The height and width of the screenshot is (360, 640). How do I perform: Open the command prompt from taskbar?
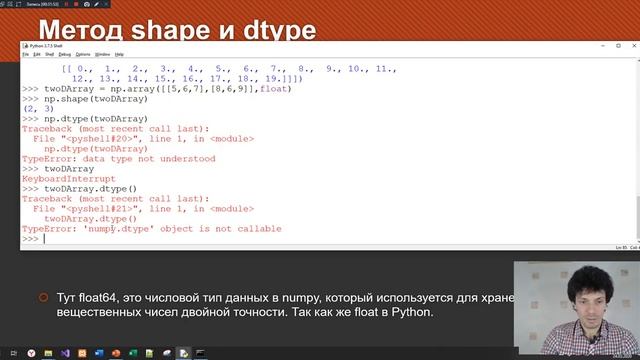point(200,353)
